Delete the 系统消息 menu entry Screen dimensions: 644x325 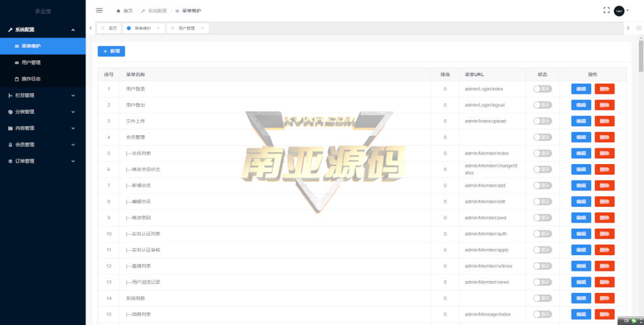coord(604,299)
